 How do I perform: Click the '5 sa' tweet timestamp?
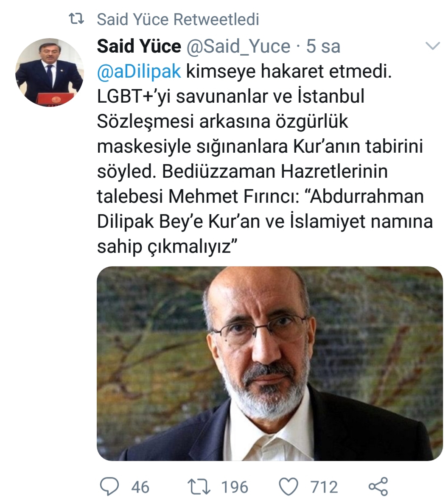pyautogui.click(x=323, y=47)
